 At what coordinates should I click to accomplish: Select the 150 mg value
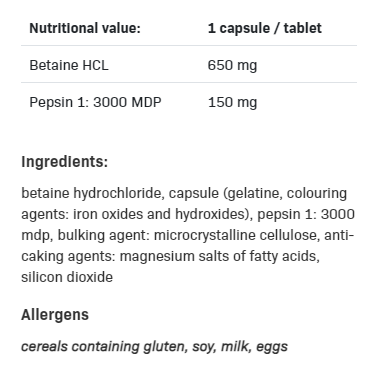[232, 102]
